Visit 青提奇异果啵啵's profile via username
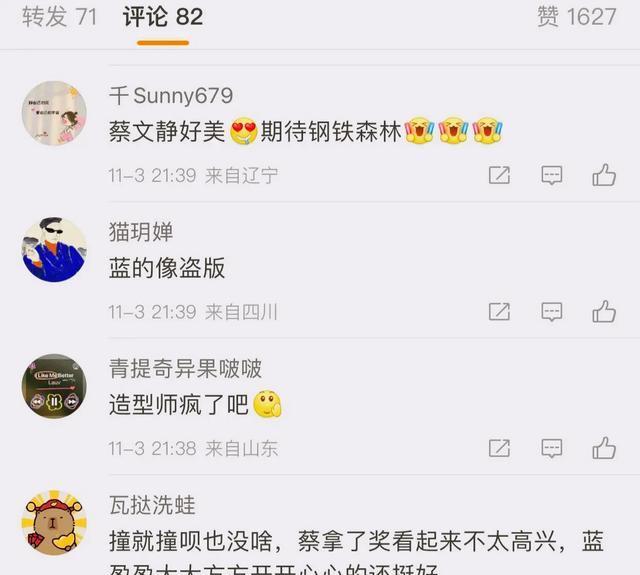Viewport: 640px width, 575px height. pos(185,369)
